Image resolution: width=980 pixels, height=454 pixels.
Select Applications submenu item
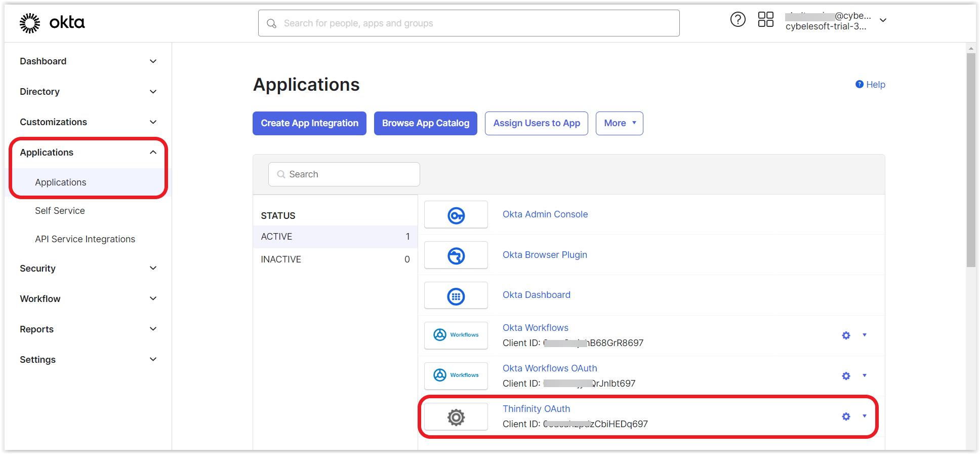[x=61, y=182]
